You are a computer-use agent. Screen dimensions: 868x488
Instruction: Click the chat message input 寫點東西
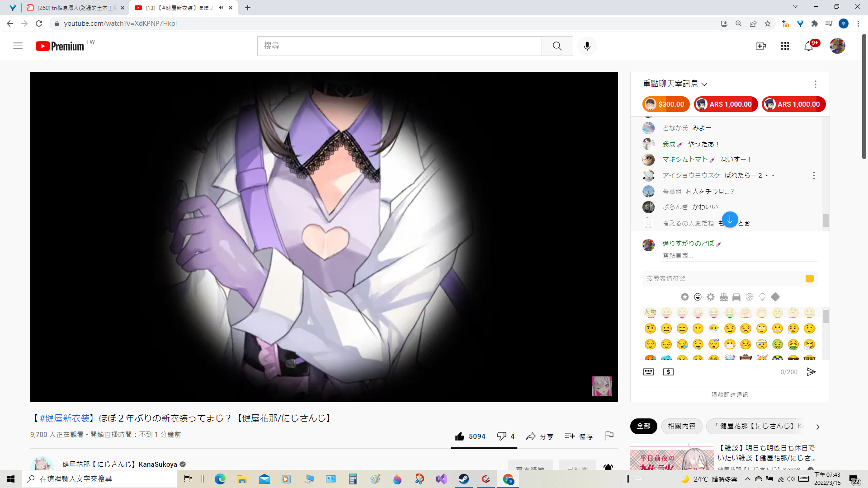[740, 256]
